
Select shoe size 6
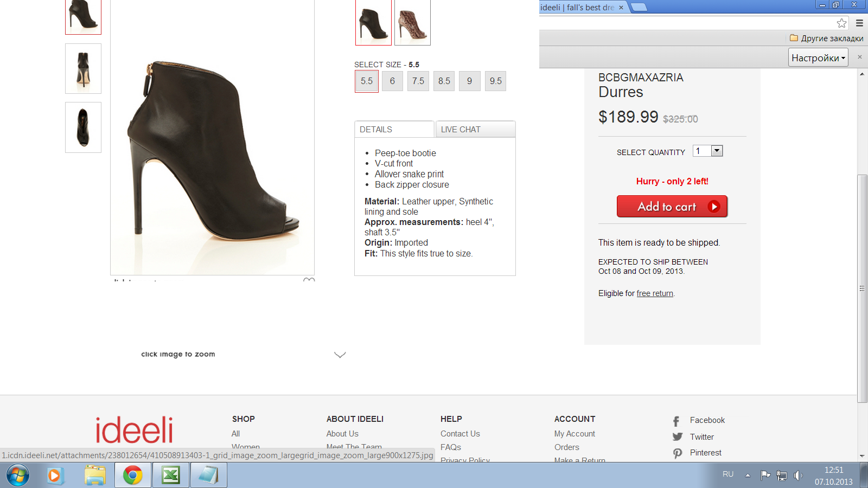pyautogui.click(x=392, y=81)
